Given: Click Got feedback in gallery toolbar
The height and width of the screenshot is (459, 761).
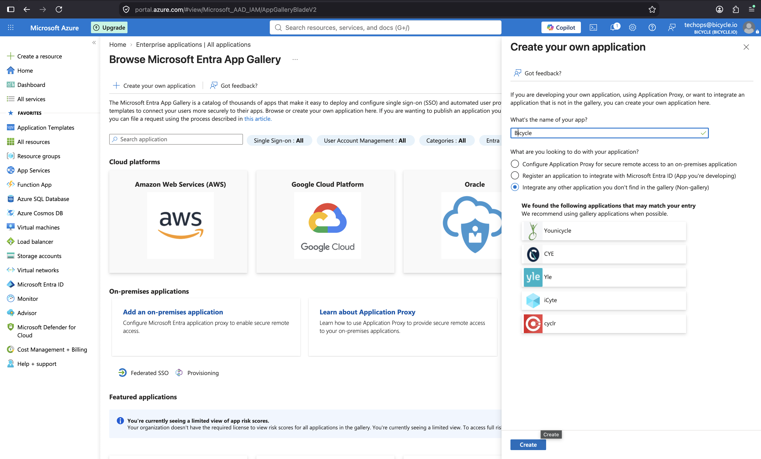Looking at the screenshot, I should (x=233, y=85).
